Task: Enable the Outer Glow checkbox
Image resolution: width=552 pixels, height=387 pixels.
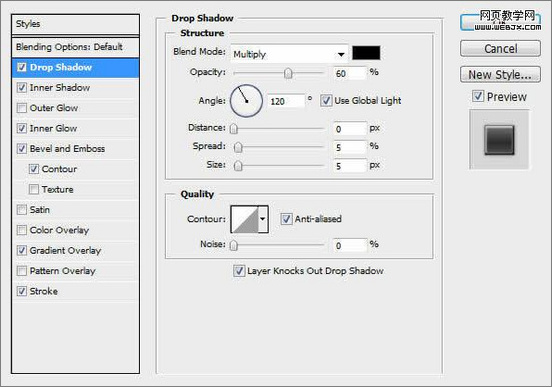Action: click(x=22, y=108)
